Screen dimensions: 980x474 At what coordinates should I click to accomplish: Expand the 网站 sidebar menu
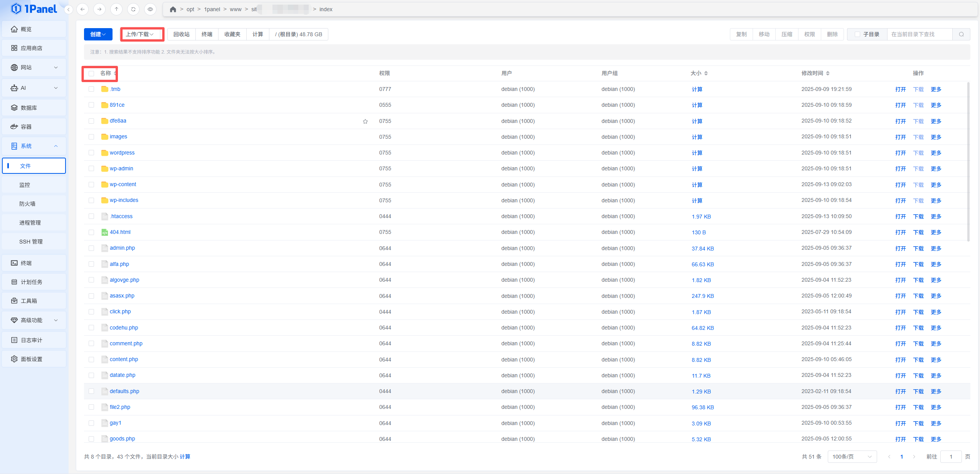pos(34,67)
